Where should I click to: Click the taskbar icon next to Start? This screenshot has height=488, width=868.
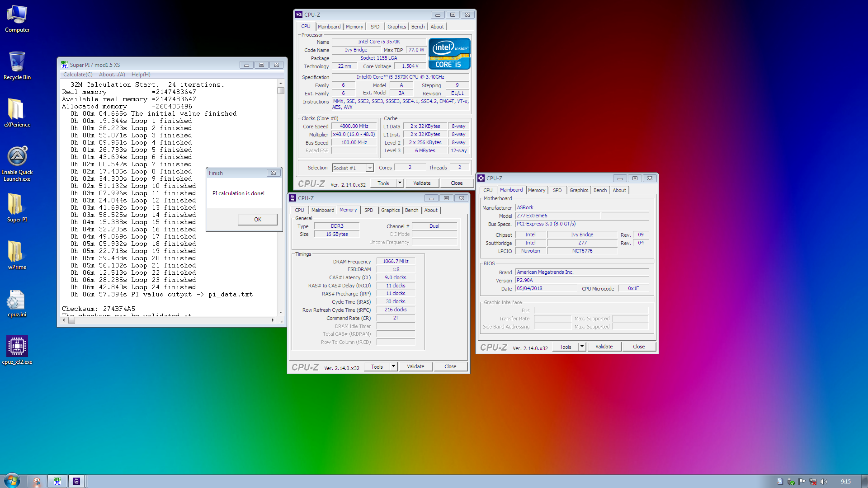[x=37, y=481]
